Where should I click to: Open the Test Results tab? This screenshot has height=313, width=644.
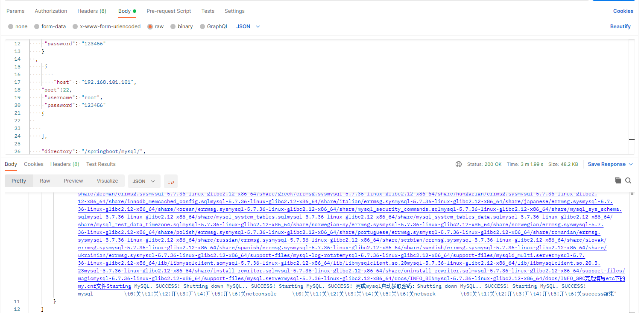[101, 164]
